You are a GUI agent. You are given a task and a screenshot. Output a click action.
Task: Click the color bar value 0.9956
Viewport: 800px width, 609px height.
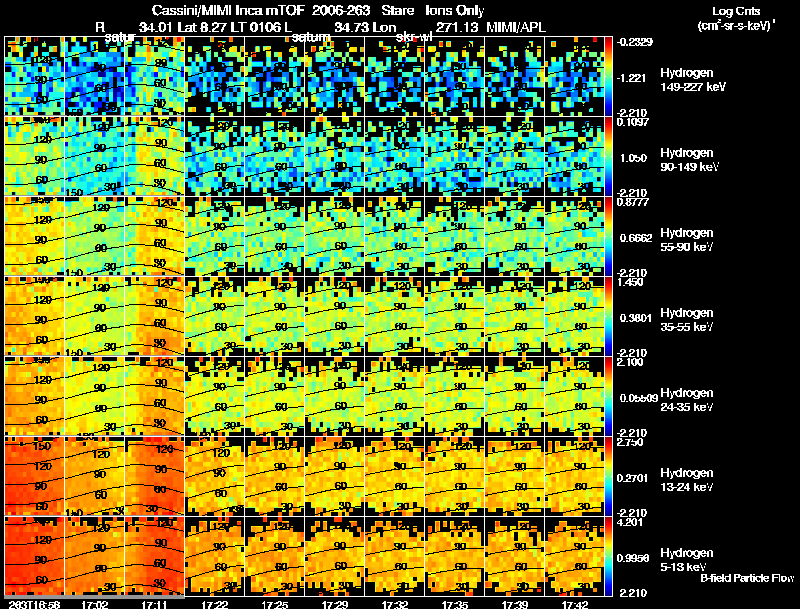tap(633, 559)
